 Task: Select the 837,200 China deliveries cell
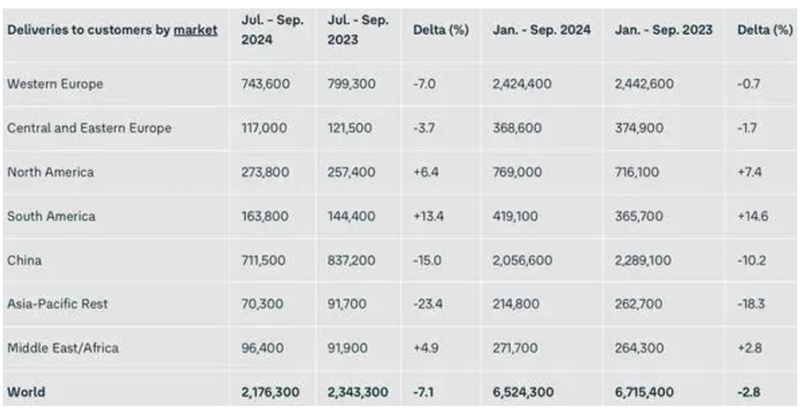pyautogui.click(x=352, y=260)
